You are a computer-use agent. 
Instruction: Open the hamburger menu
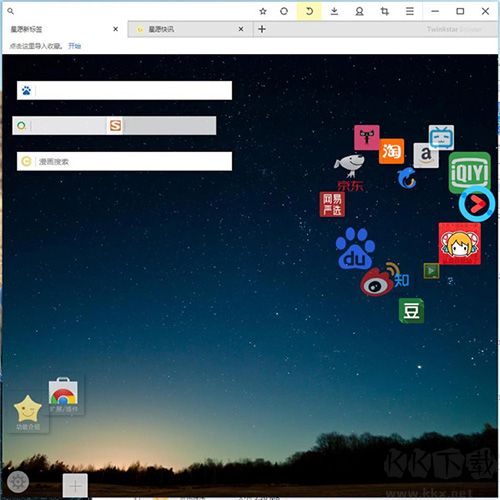coord(410,11)
